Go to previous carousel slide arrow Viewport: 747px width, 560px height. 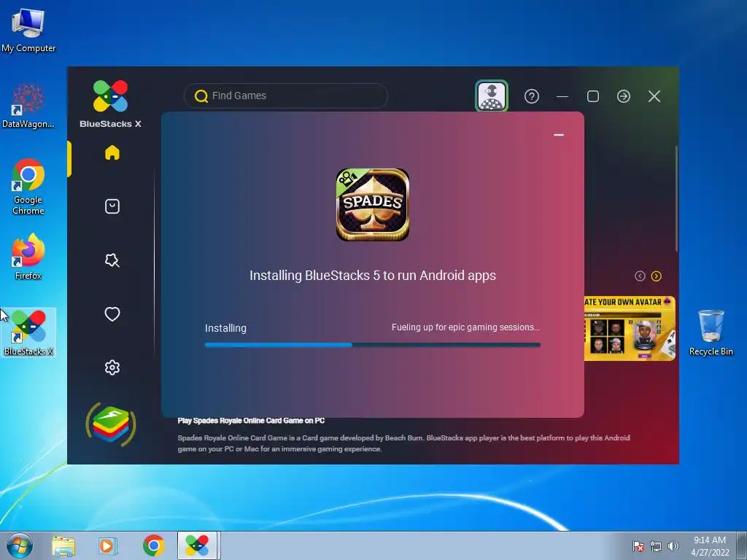[x=640, y=276]
